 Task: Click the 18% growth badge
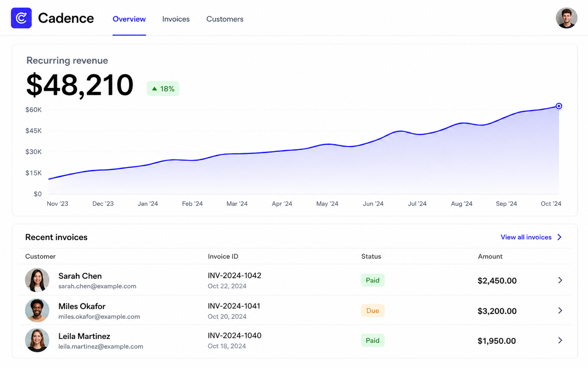(163, 89)
